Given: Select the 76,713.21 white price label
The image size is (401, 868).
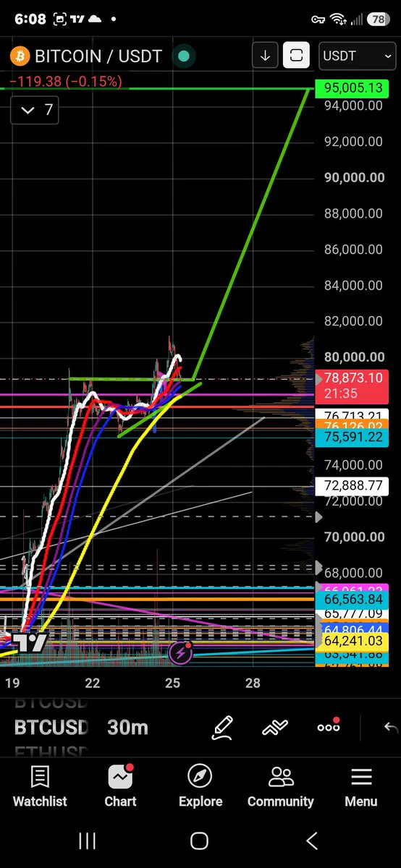Looking at the screenshot, I should pyautogui.click(x=353, y=415).
